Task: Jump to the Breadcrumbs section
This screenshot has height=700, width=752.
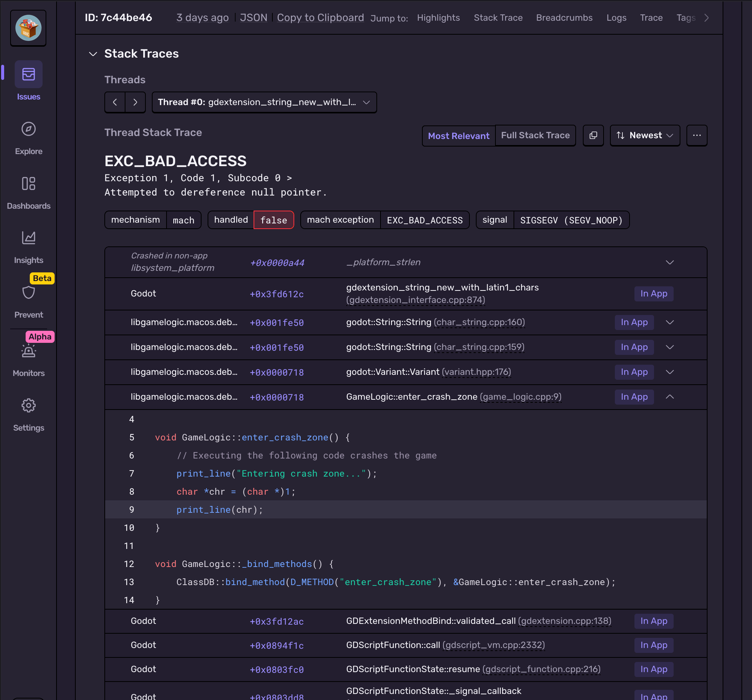Action: 564,18
